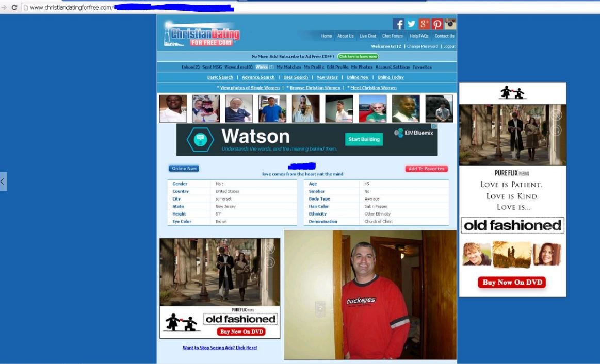Click green 'Click here to learn more' button

click(x=358, y=57)
